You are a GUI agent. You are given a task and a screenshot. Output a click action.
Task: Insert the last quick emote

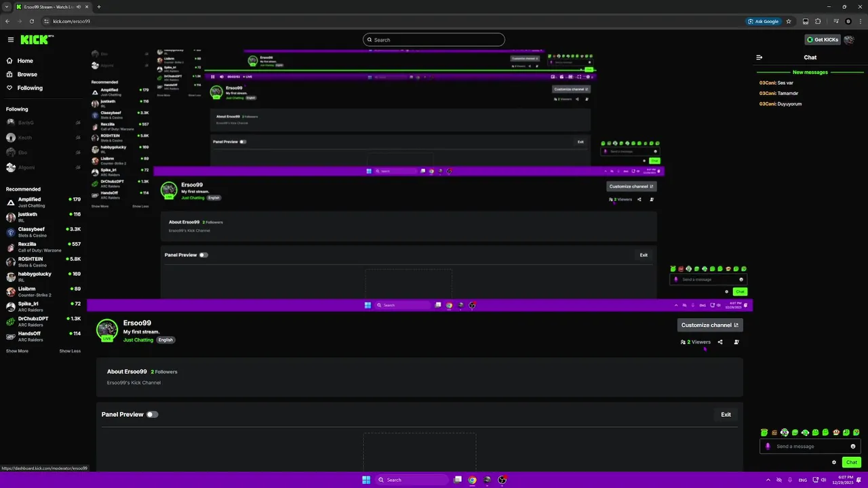click(856, 432)
